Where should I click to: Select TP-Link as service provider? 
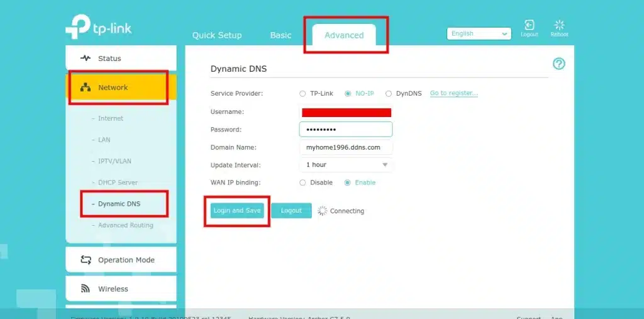(x=303, y=94)
